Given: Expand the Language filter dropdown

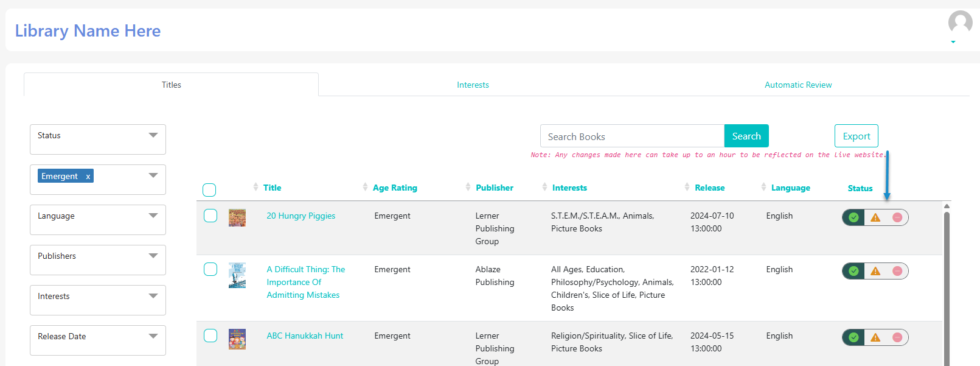Looking at the screenshot, I should point(98,220).
